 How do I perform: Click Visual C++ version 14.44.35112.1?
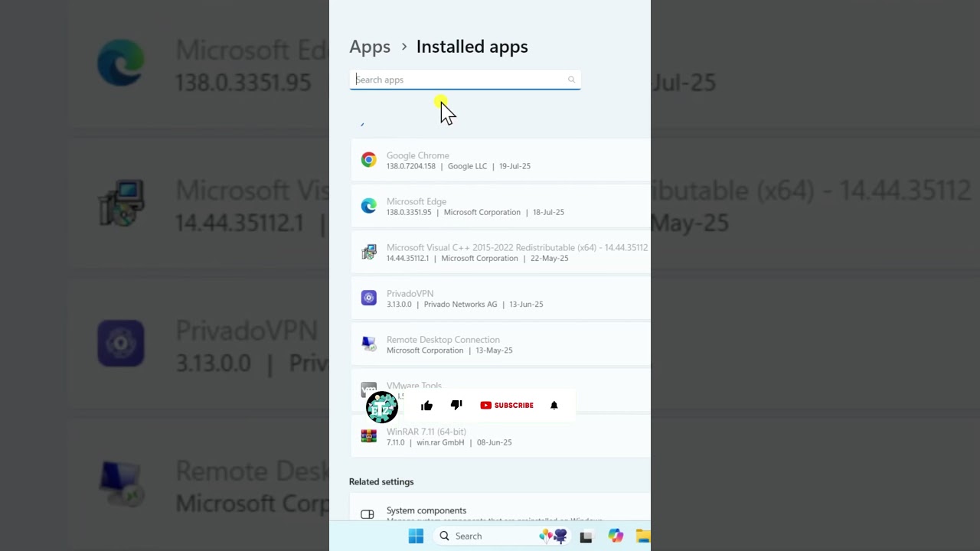click(408, 258)
